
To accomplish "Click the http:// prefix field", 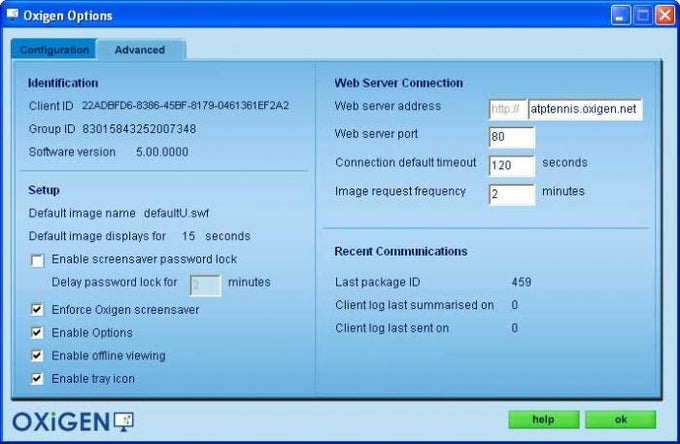I will click(508, 109).
